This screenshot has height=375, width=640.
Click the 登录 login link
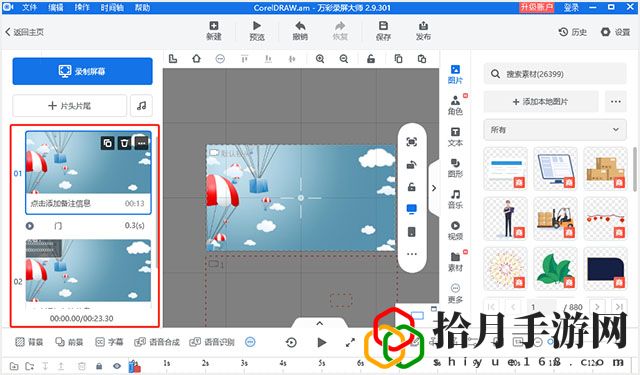point(571,7)
